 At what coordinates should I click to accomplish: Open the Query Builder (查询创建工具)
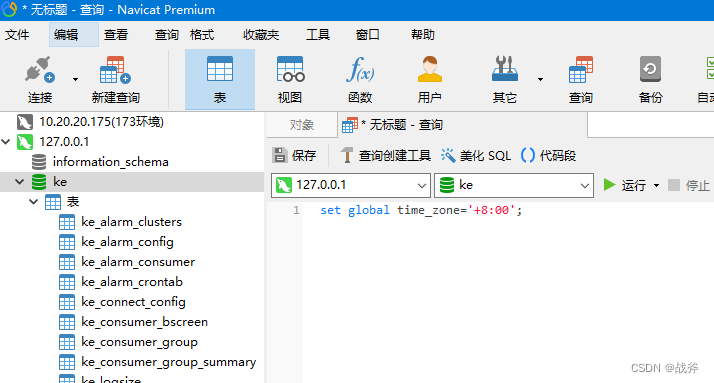[x=385, y=156]
